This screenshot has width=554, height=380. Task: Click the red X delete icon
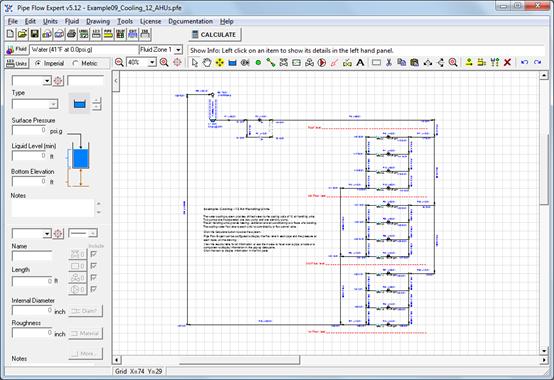[x=508, y=63]
